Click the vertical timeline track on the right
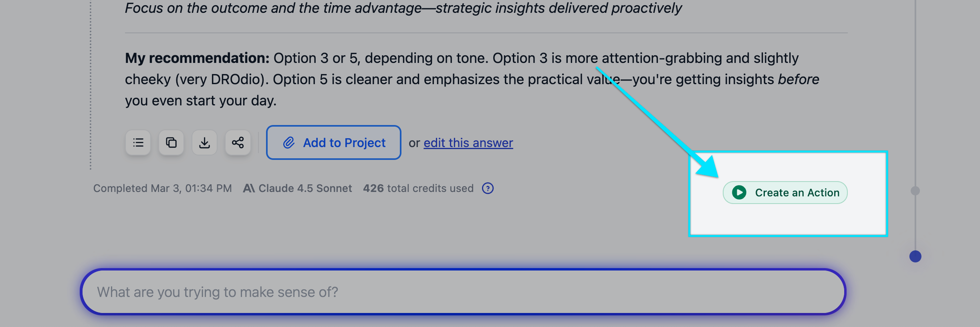This screenshot has height=327, width=980. point(915,100)
